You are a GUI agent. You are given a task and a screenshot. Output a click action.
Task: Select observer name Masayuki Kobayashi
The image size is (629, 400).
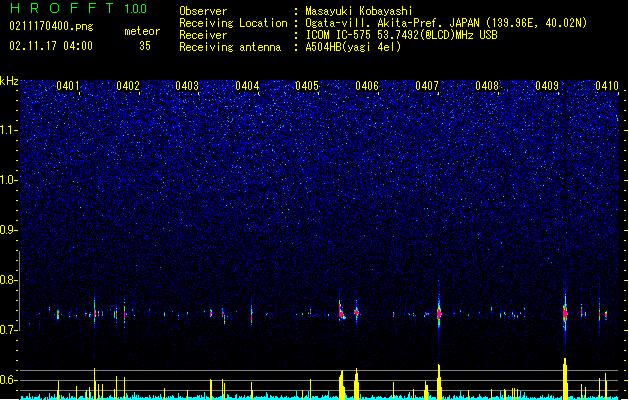[x=359, y=11]
